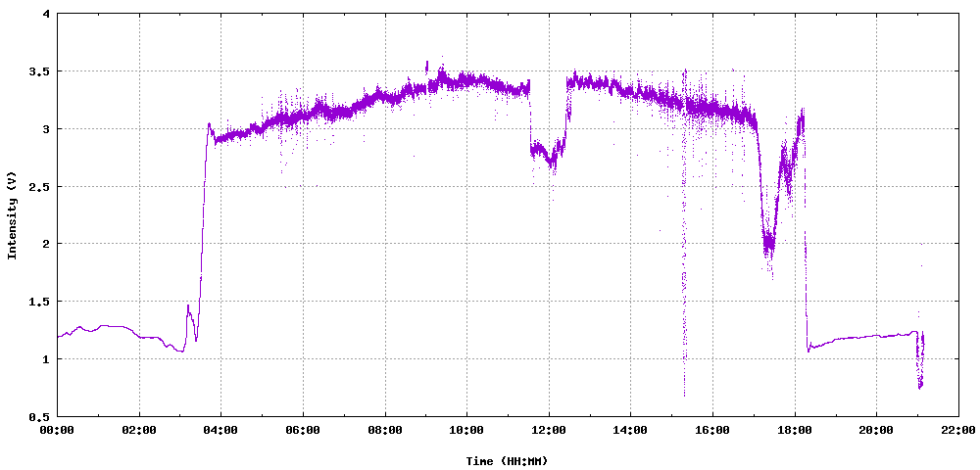Click the 16:00 x-axis tick label
The height and width of the screenshot is (470, 980).
[712, 430]
